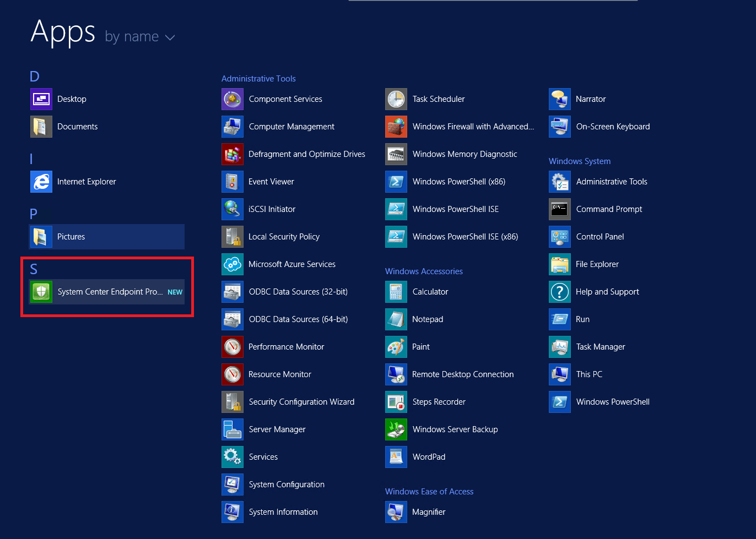756x539 pixels.
Task: Open Server Manager icon
Action: coord(233,429)
